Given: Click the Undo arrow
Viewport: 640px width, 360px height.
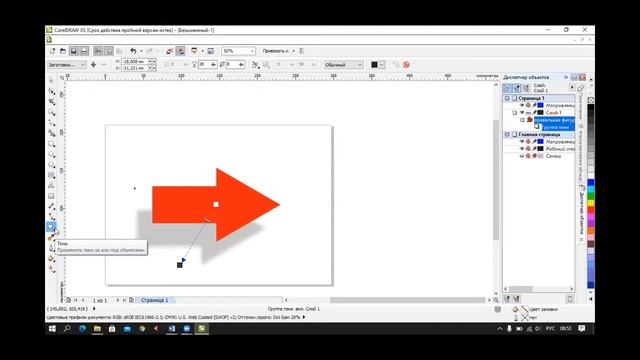Looking at the screenshot, I should [x=133, y=51].
